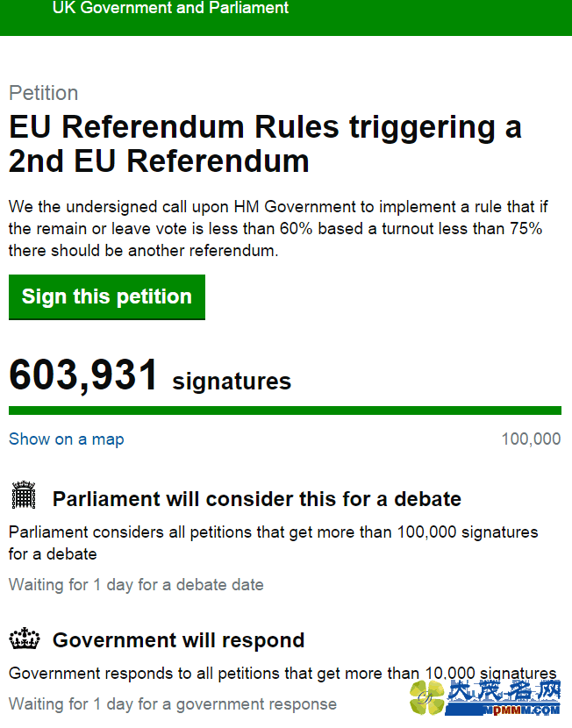
Task: Click the Parliament portcullis icon
Action: coord(24,495)
